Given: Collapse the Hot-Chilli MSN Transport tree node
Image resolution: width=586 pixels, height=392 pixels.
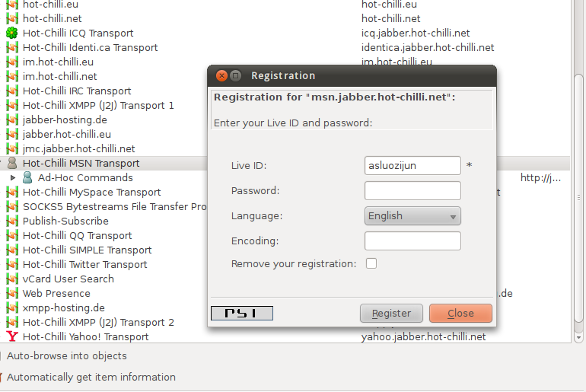Looking at the screenshot, I should point(1,163).
